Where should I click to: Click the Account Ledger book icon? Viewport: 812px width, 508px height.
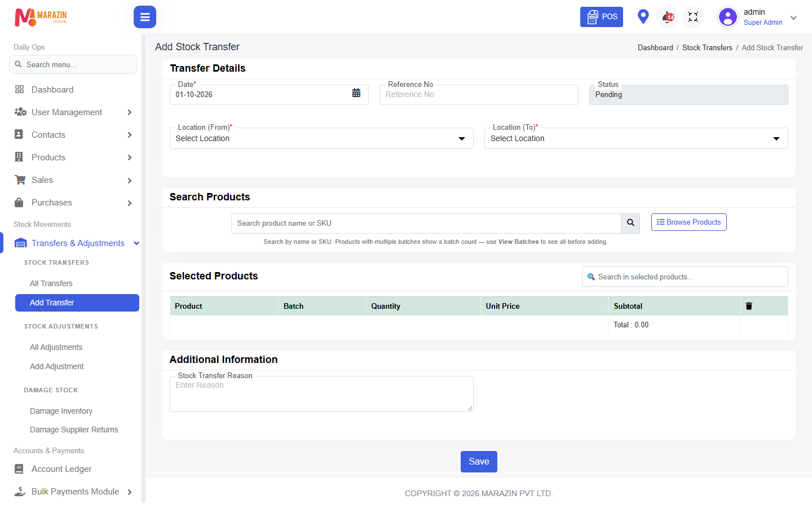tap(19, 468)
